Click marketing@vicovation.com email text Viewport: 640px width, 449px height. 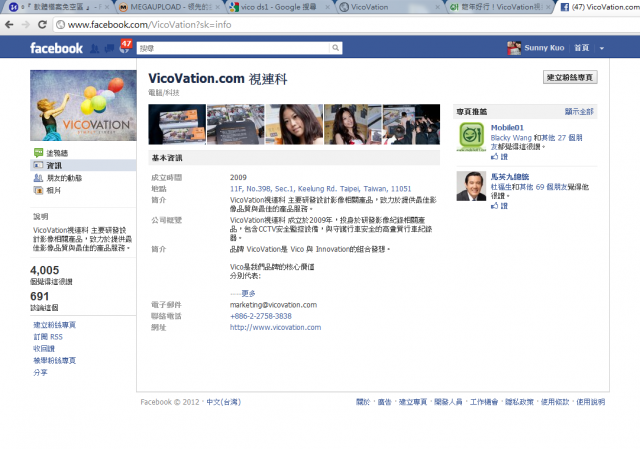[x=273, y=305]
